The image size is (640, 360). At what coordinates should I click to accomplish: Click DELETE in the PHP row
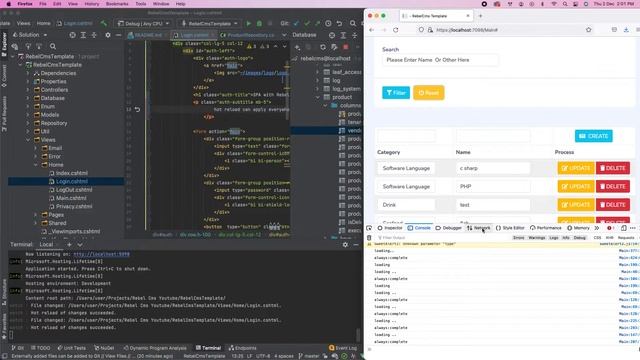[613, 187]
